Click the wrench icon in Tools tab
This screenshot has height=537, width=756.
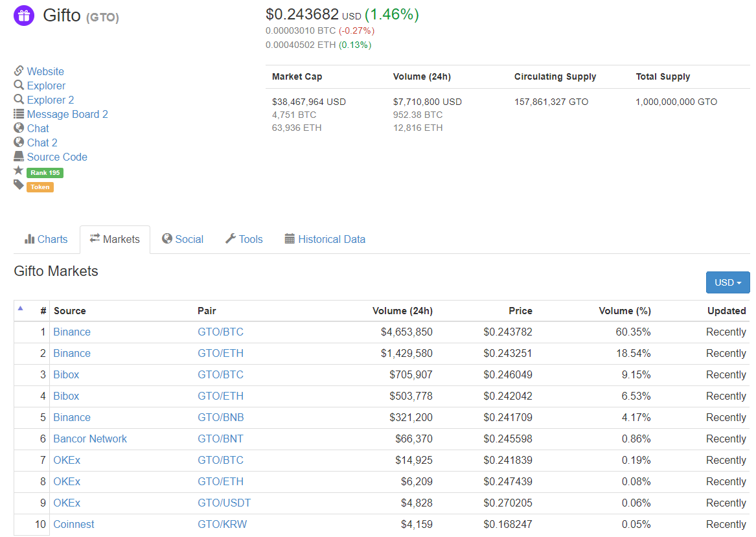(231, 238)
